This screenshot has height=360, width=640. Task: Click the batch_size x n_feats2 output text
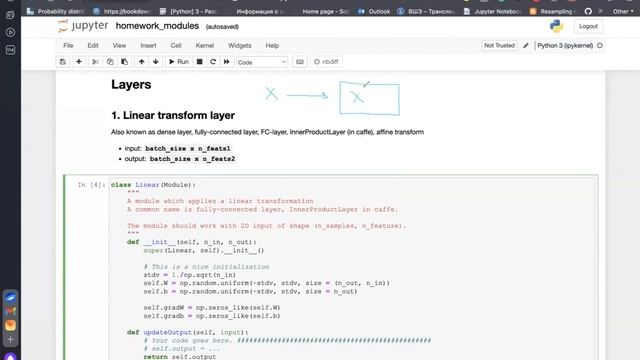pos(192,159)
